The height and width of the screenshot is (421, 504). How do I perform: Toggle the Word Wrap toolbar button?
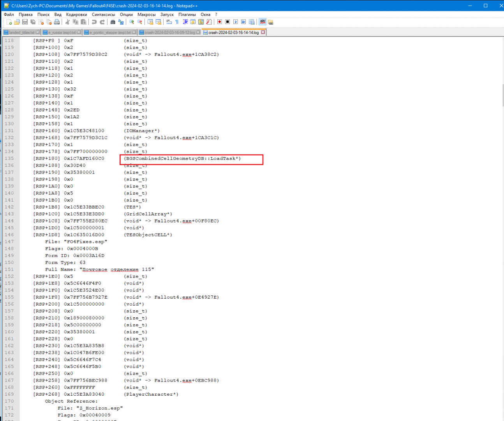tap(169, 22)
